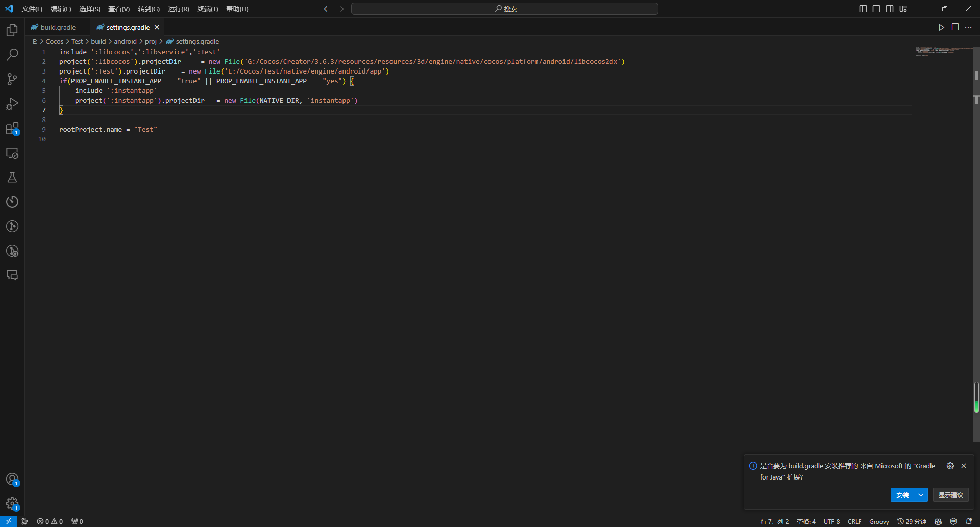980x527 pixels.
Task: Navigate forward with the right arrow
Action: [x=341, y=9]
